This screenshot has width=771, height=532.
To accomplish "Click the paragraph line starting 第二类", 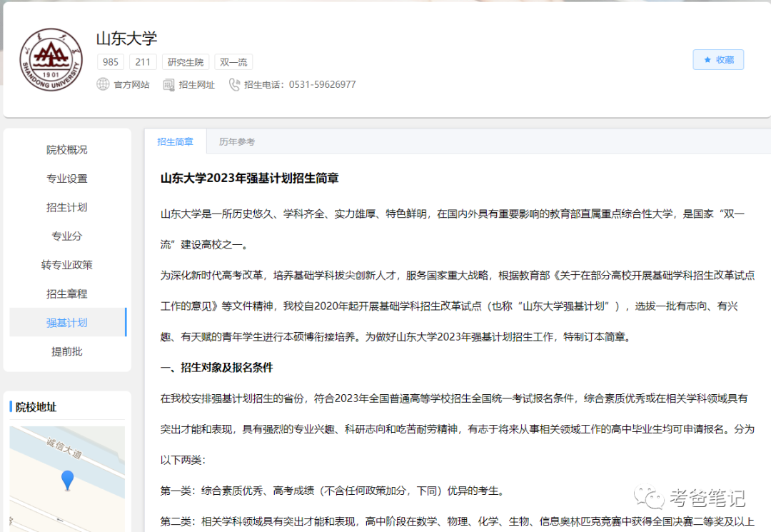I will (458, 521).
